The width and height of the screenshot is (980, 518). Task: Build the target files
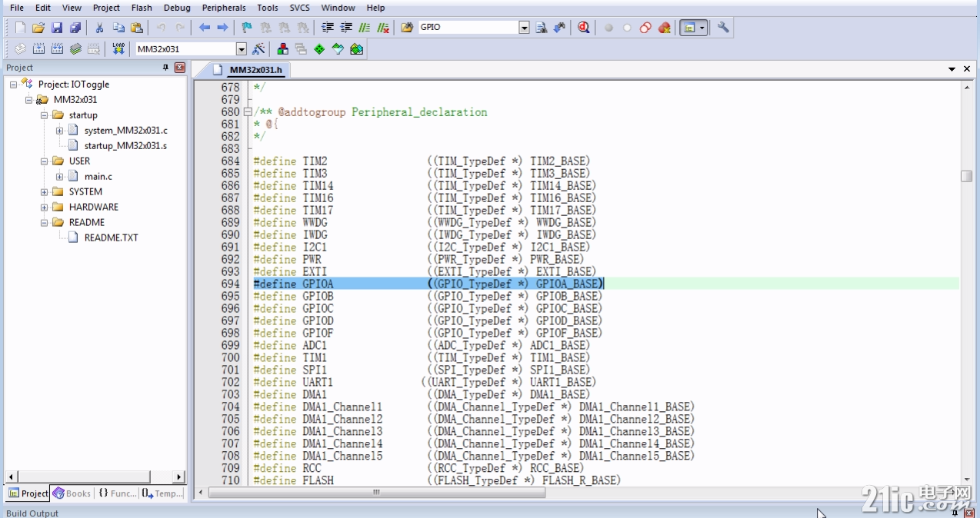[x=38, y=49]
